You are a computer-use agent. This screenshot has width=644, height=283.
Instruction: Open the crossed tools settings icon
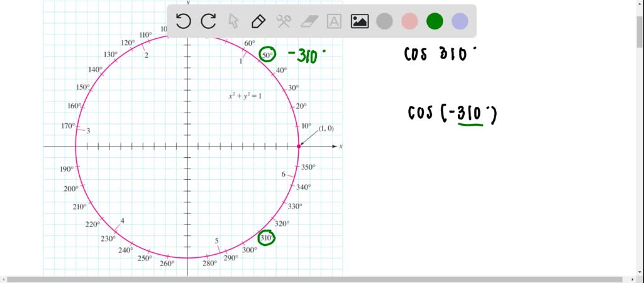(x=284, y=21)
